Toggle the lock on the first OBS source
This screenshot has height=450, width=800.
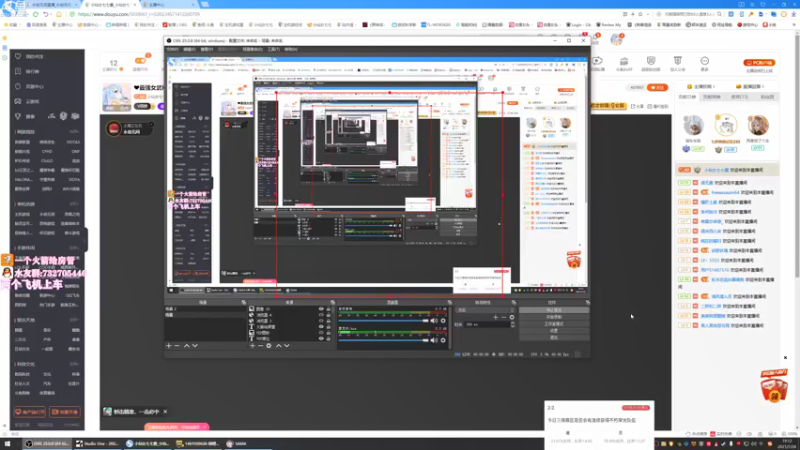click(x=329, y=309)
